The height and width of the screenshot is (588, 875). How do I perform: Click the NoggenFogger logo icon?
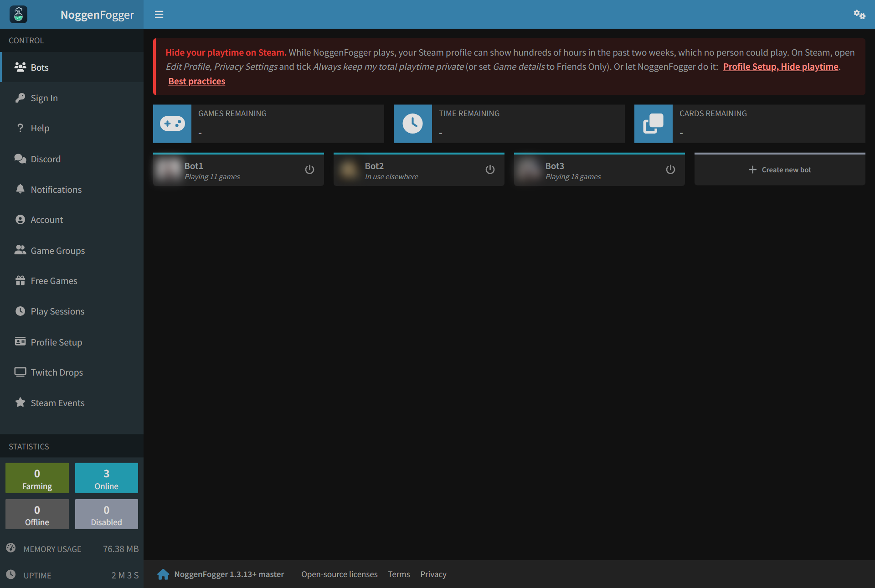[x=19, y=14]
